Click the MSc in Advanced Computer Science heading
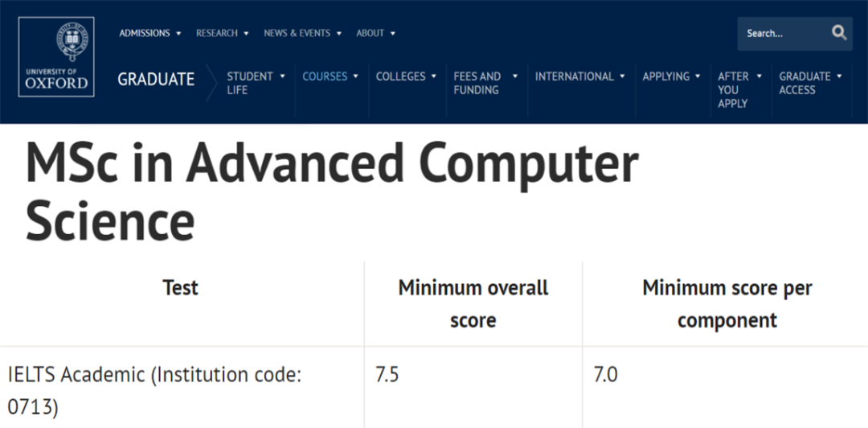 [332, 191]
